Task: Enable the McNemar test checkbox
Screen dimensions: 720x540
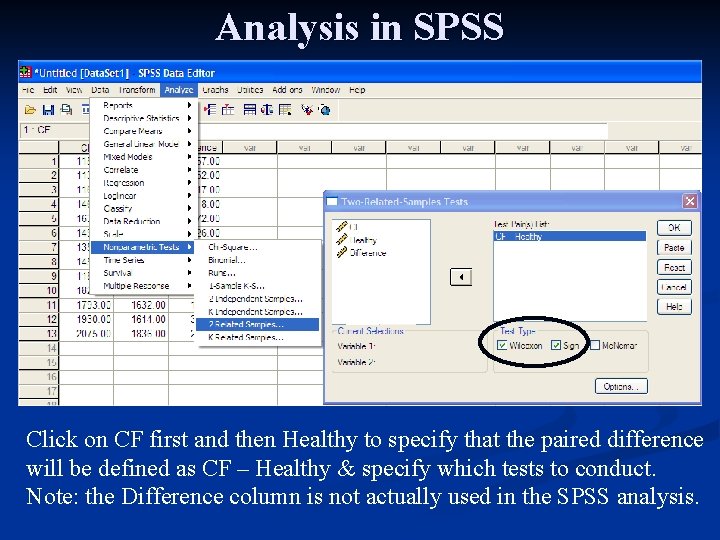Action: (x=595, y=345)
